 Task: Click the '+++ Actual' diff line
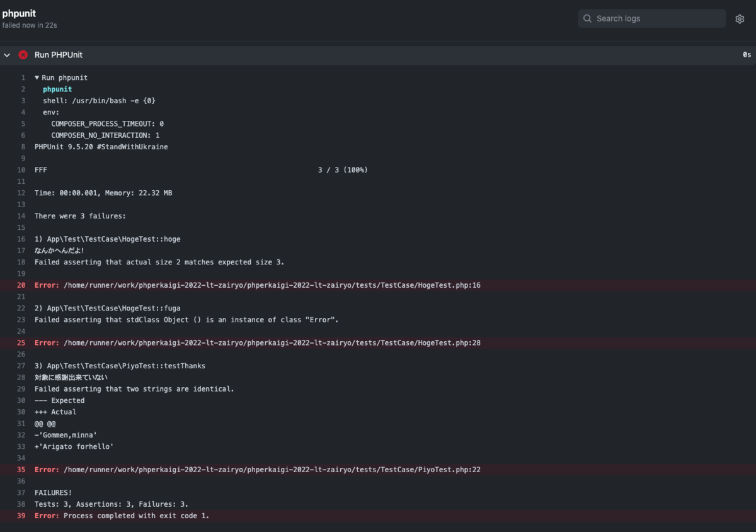click(x=55, y=412)
